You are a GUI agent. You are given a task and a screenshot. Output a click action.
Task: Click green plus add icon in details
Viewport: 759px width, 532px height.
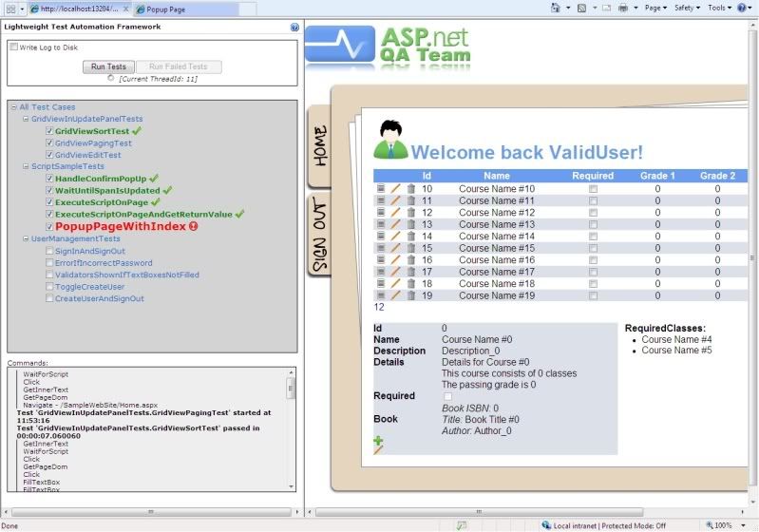(x=378, y=440)
